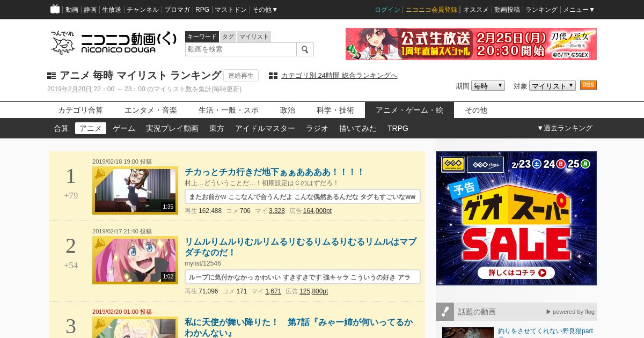Click the search magnifier button

click(305, 49)
